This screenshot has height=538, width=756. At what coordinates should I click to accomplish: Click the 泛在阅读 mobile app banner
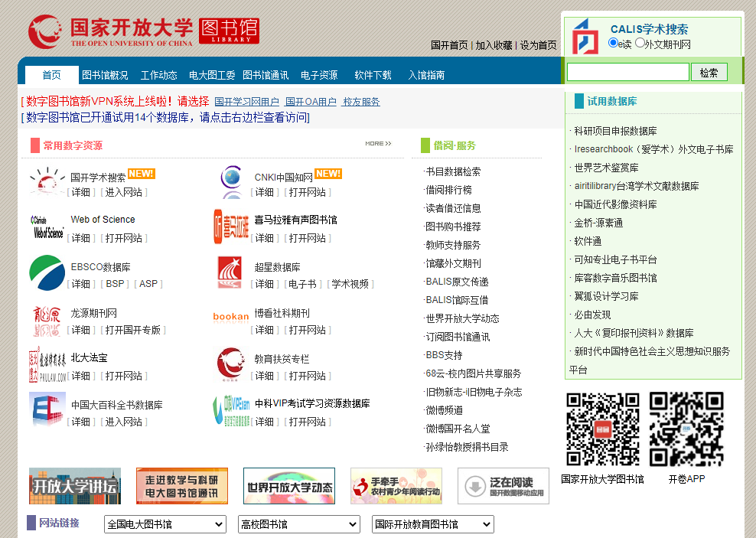point(503,486)
